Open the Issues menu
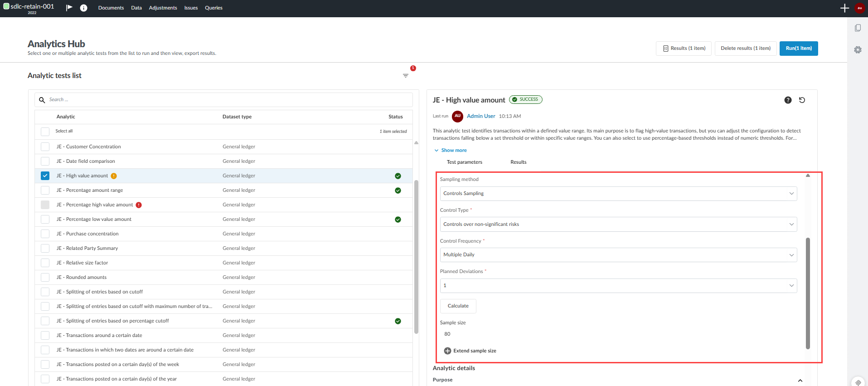Image resolution: width=868 pixels, height=386 pixels. pos(191,8)
